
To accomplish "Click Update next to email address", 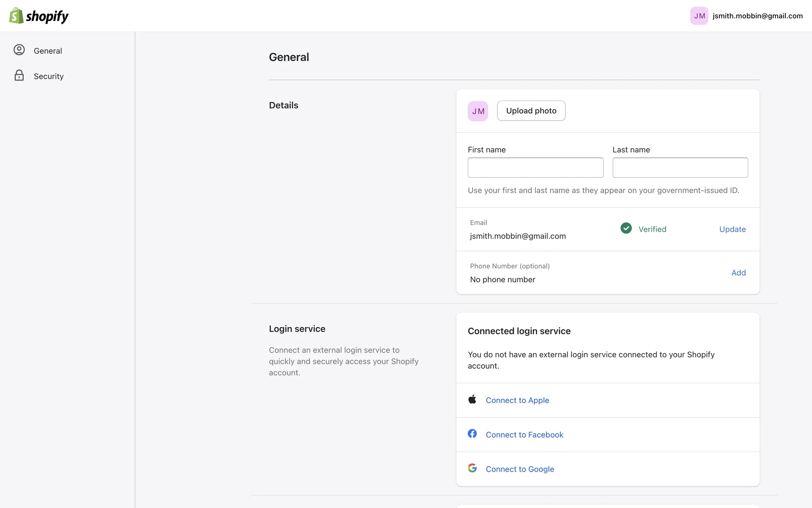I will tap(732, 229).
